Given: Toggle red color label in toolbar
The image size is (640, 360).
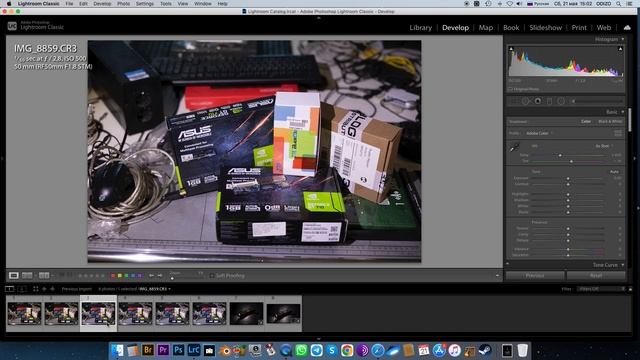Looking at the screenshot, I should point(113,276).
